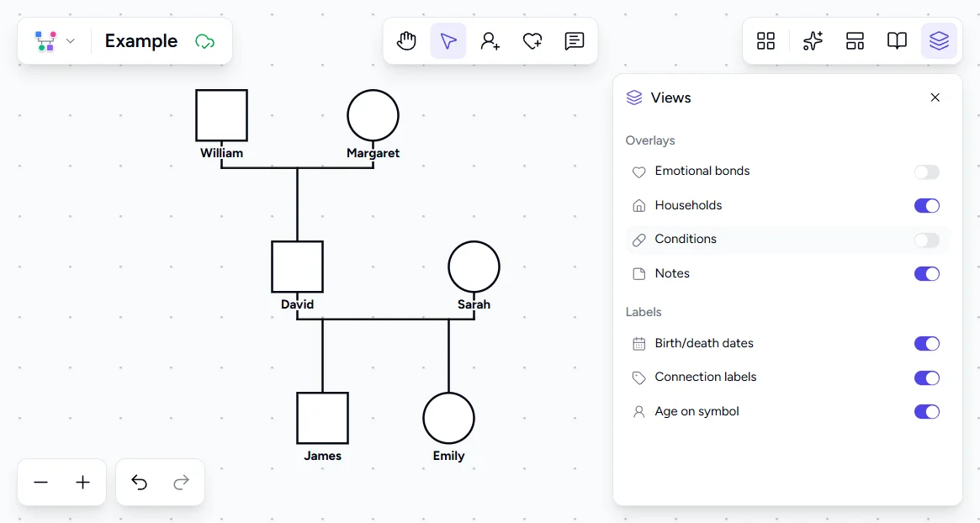Click the Conditions pill icon

[638, 240]
